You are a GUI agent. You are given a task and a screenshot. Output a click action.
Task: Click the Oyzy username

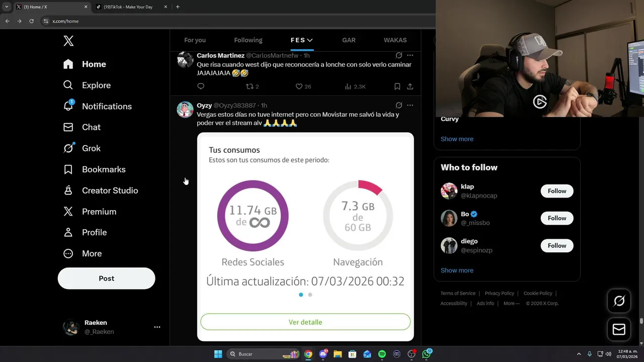click(204, 106)
